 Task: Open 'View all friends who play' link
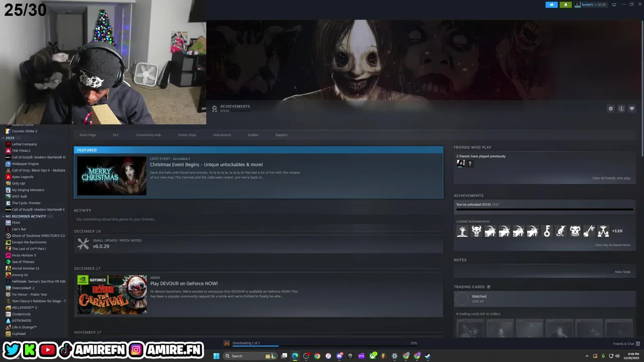[611, 178]
